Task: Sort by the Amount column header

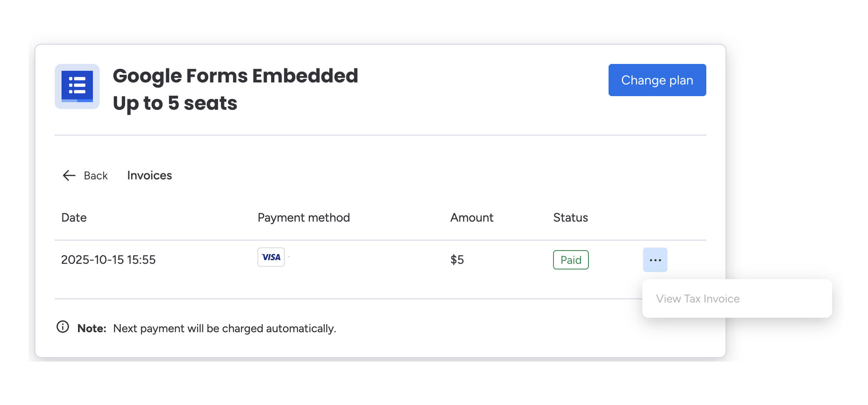Action: 471,218
